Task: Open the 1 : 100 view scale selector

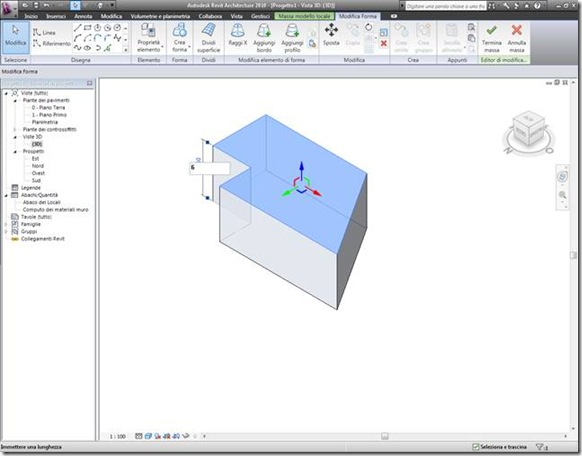Action: coord(118,436)
